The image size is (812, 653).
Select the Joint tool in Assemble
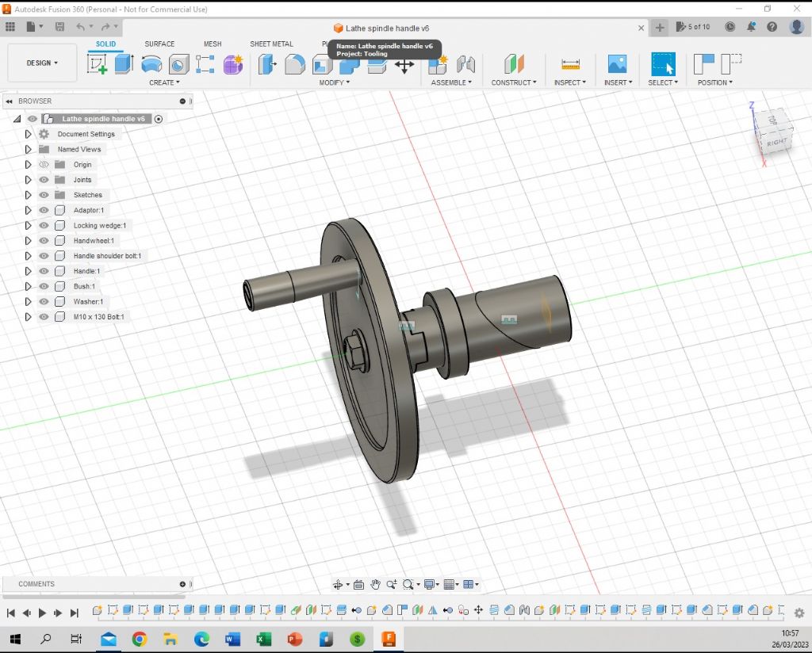click(x=465, y=64)
